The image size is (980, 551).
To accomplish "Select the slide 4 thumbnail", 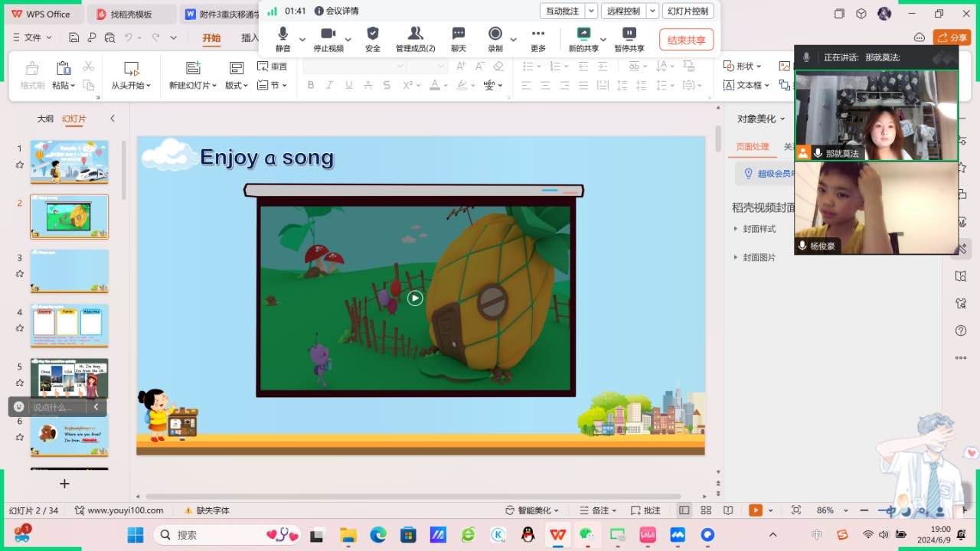I will coord(69,325).
